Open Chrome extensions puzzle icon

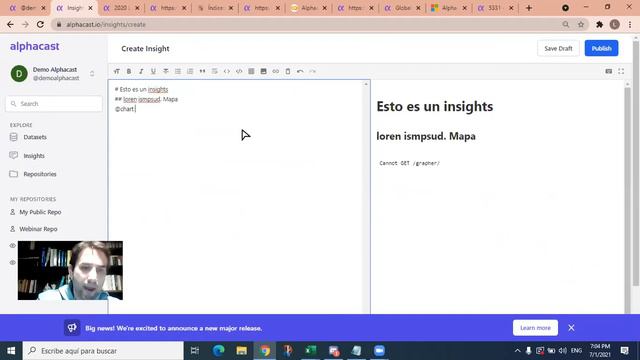coord(599,24)
